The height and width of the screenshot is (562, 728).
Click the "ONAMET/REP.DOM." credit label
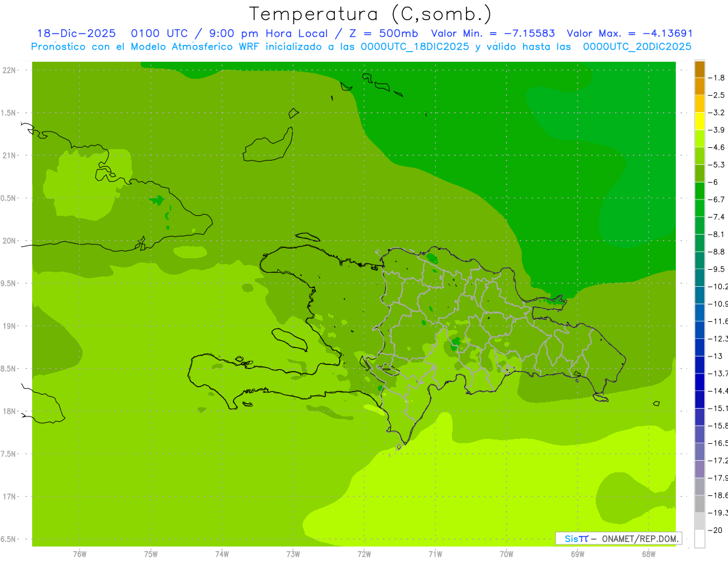(x=639, y=538)
